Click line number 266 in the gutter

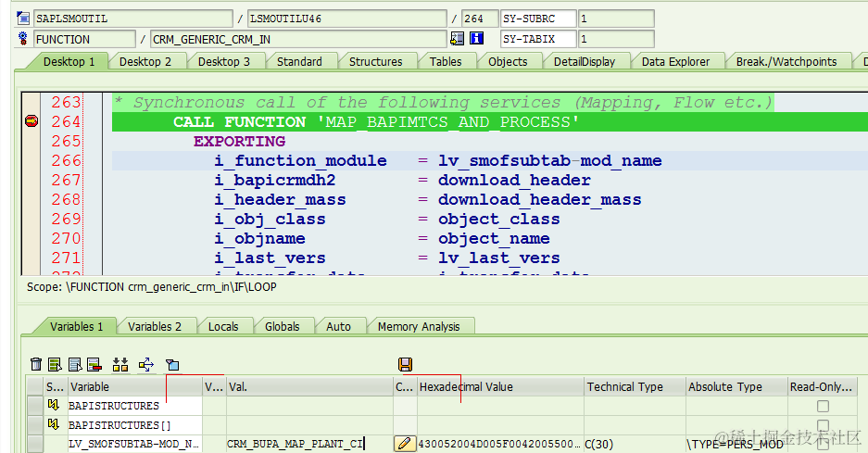click(66, 160)
